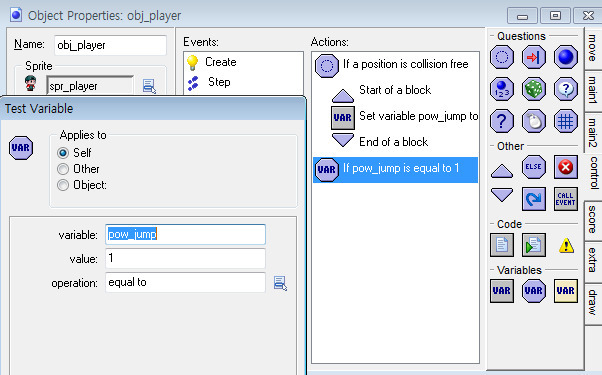The width and height of the screenshot is (602, 375).
Task: Click the Name field obj_player
Action: (x=110, y=45)
